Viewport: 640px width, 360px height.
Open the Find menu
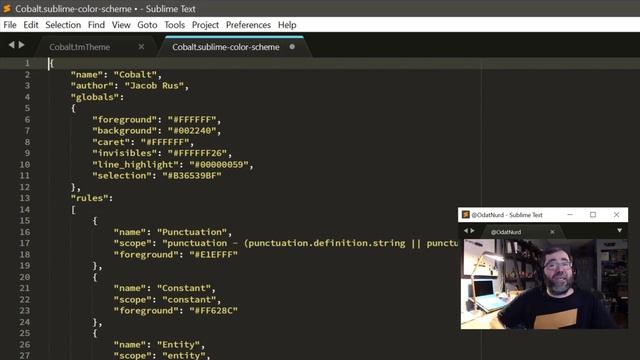pos(96,25)
